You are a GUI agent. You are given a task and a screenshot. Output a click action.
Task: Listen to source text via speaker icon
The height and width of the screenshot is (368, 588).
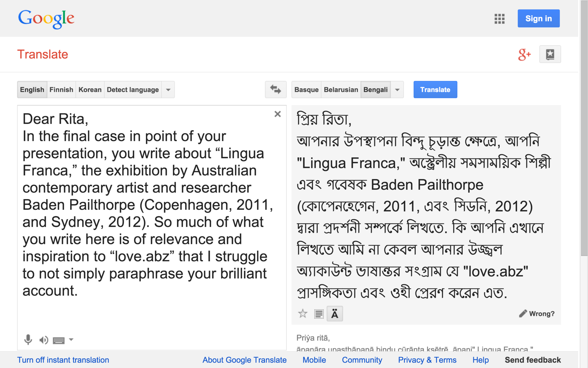[43, 340]
